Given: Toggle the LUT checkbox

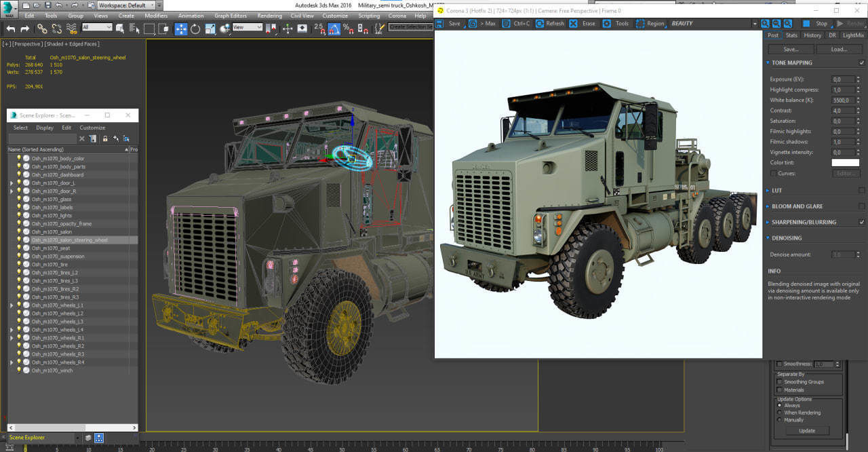Looking at the screenshot, I should tap(862, 191).
